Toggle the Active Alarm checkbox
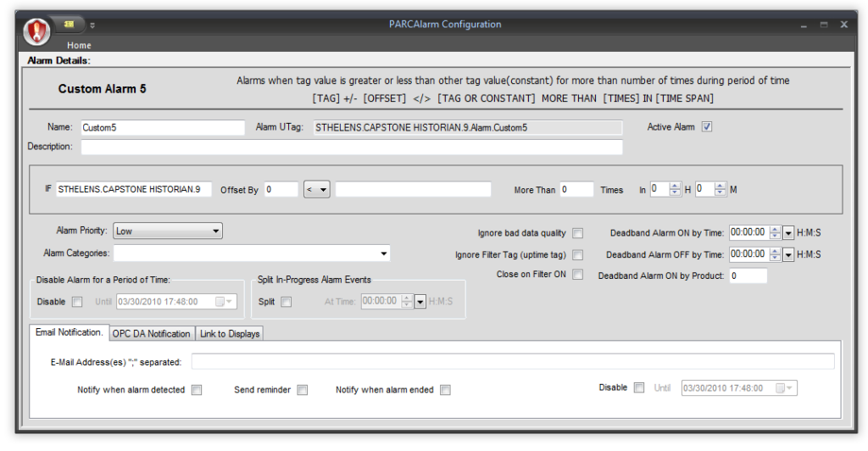868x451 pixels. pyautogui.click(x=707, y=126)
